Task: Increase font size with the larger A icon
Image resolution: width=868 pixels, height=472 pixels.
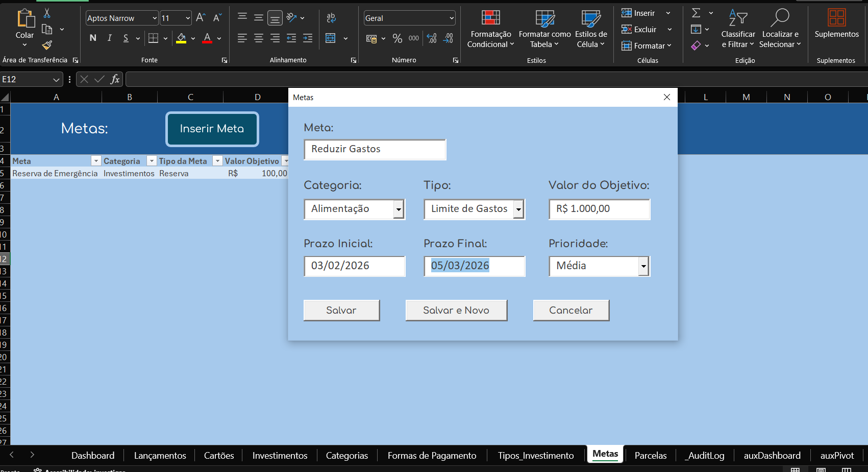Action: tap(201, 18)
